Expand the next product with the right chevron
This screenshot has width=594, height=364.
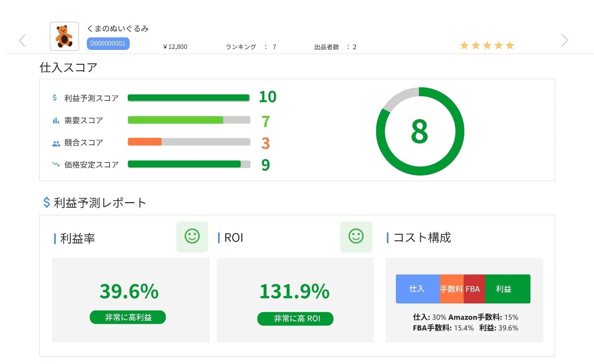[565, 40]
